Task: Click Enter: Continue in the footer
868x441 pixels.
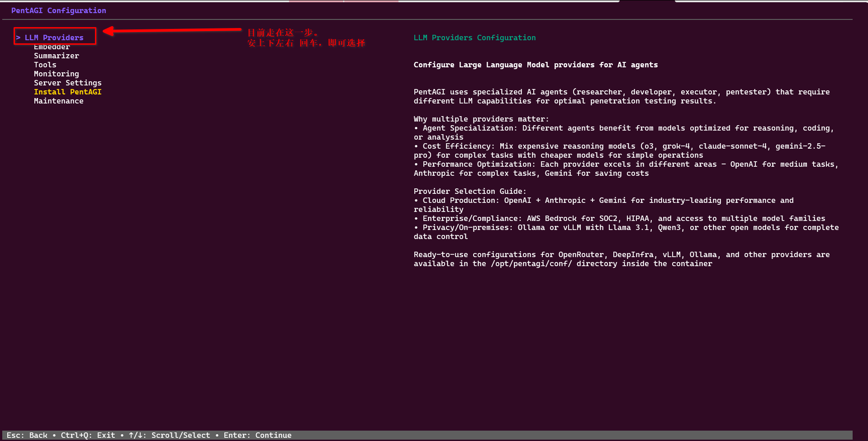Action: (x=257, y=435)
